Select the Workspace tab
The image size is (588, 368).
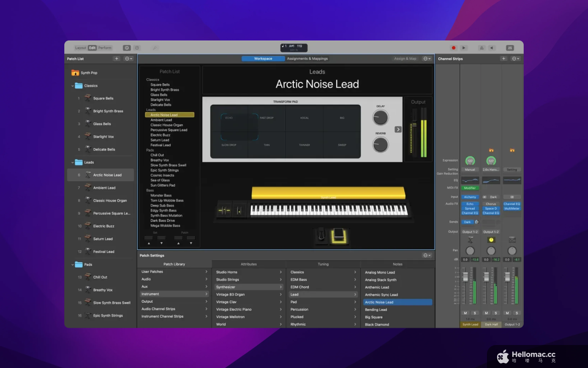(263, 59)
